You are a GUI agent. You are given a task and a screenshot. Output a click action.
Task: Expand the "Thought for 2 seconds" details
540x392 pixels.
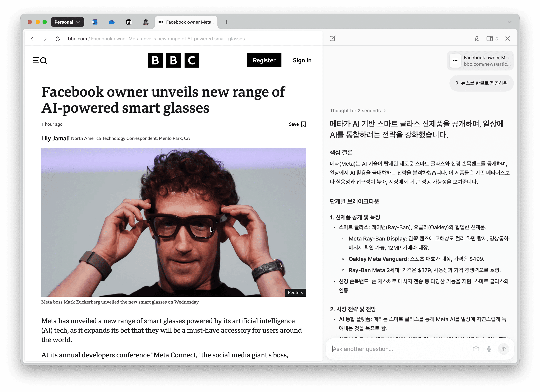[x=358, y=111]
